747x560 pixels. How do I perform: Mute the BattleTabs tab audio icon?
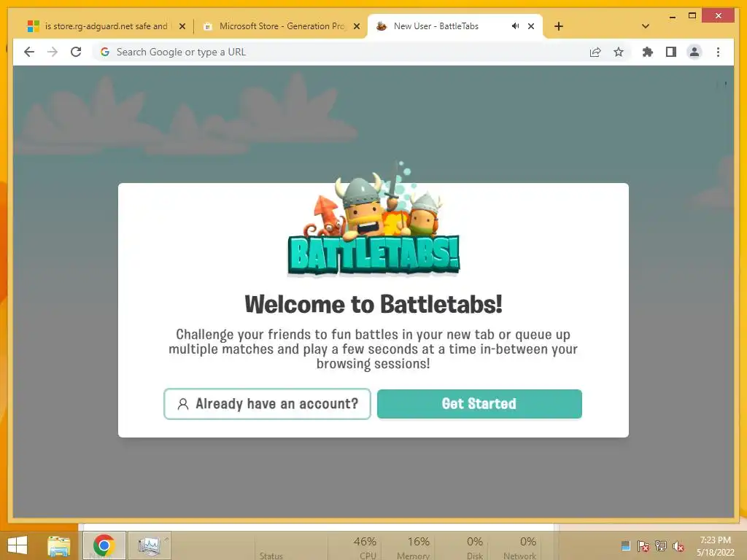[x=516, y=26]
